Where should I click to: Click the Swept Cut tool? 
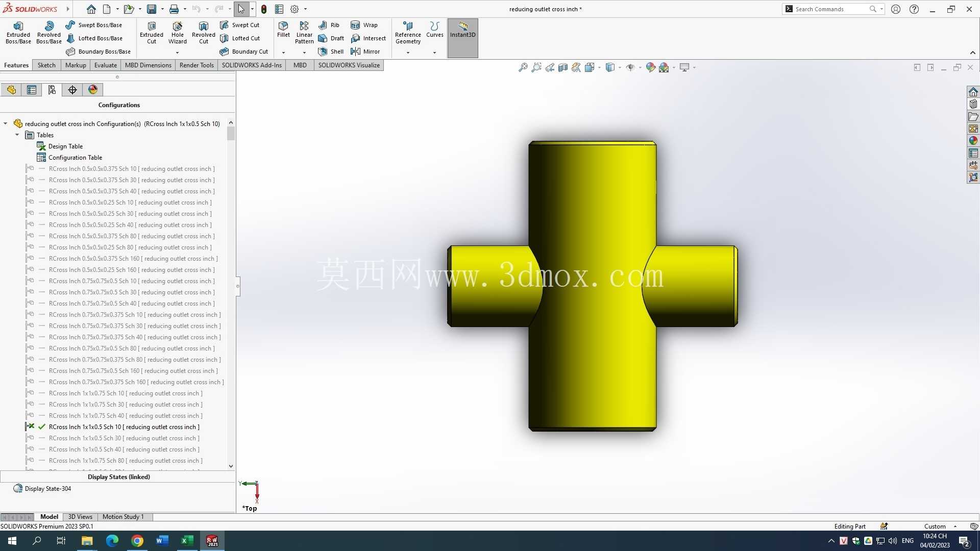point(239,25)
